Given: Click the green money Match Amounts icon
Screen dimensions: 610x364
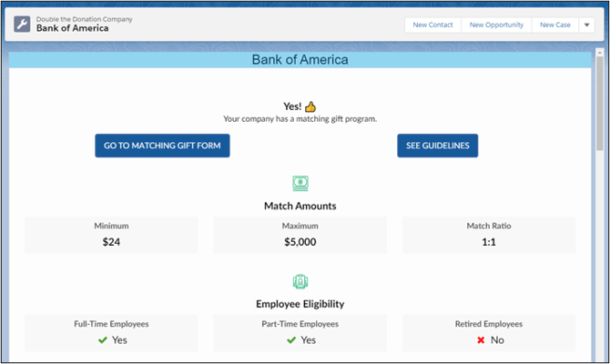Looking at the screenshot, I should [300, 183].
